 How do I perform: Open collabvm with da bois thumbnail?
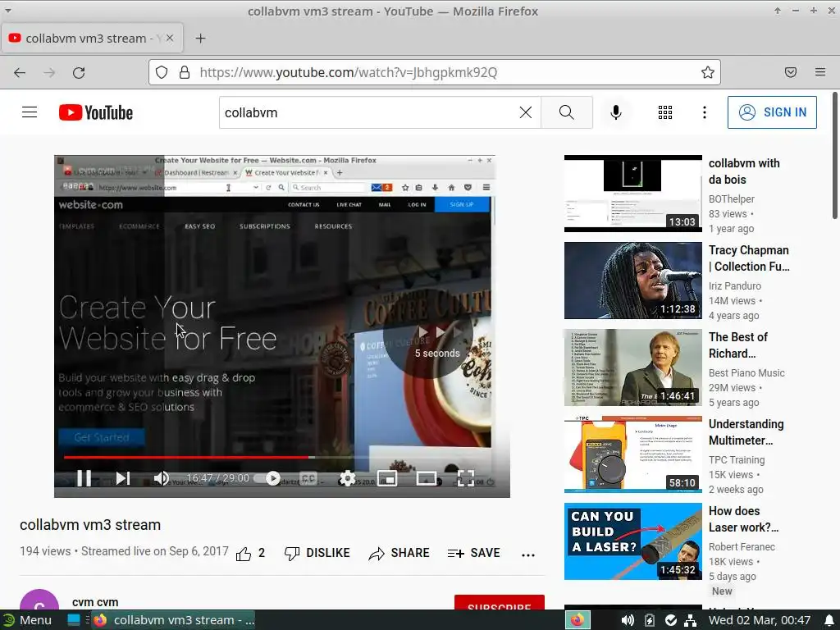coord(632,194)
